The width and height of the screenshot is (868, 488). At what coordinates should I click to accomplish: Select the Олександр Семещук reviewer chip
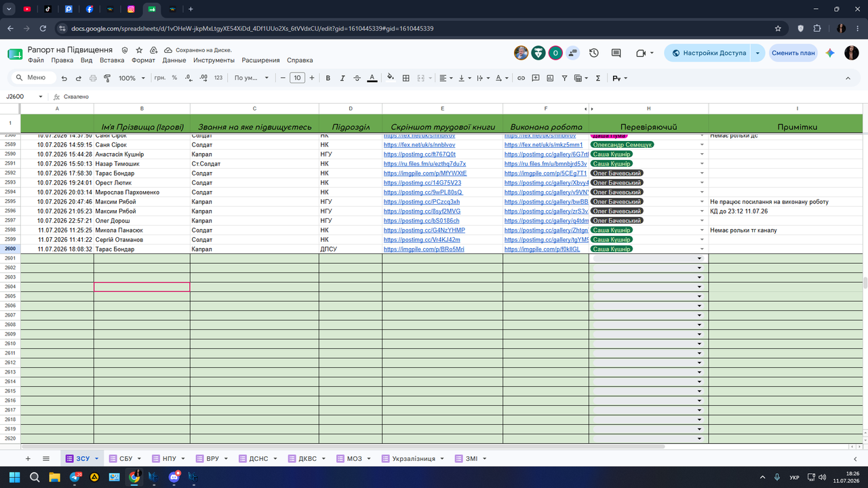(x=623, y=144)
